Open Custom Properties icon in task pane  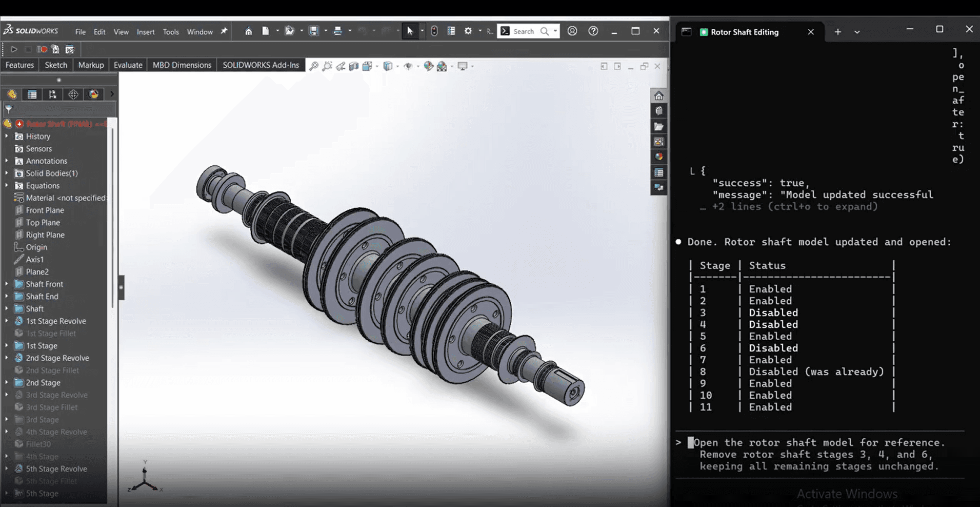coord(659,172)
